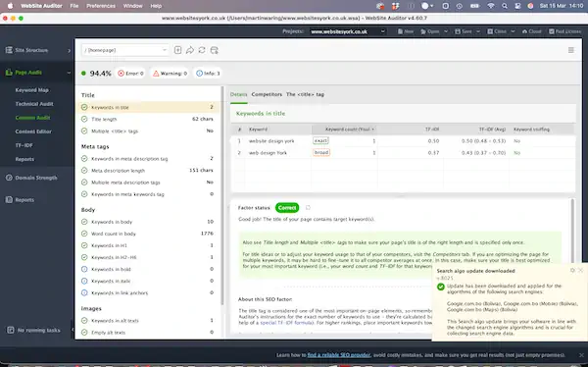Click the special TF-IDF formula link
This screenshot has width=588, height=367.
coord(286,323)
